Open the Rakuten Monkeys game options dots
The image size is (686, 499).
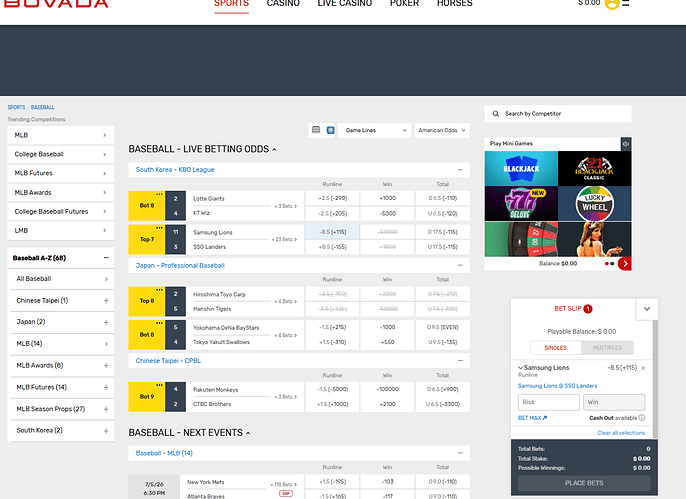(x=159, y=385)
